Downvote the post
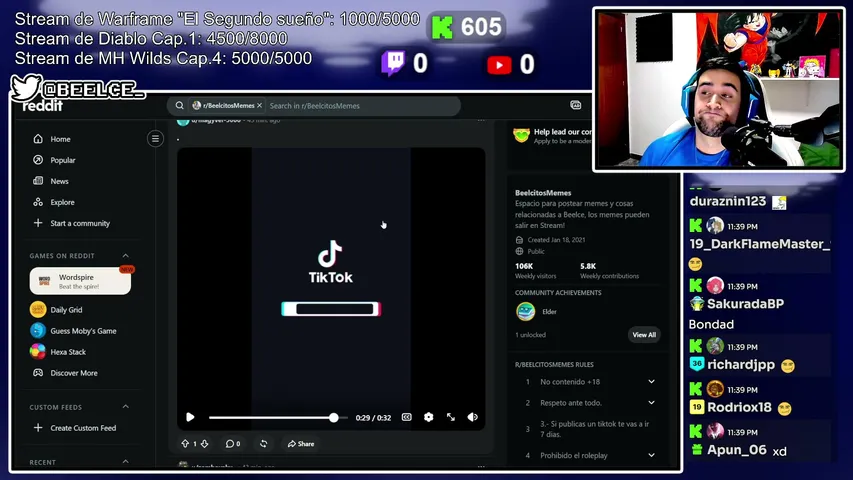Viewport: 853px width, 480px height. click(205, 444)
